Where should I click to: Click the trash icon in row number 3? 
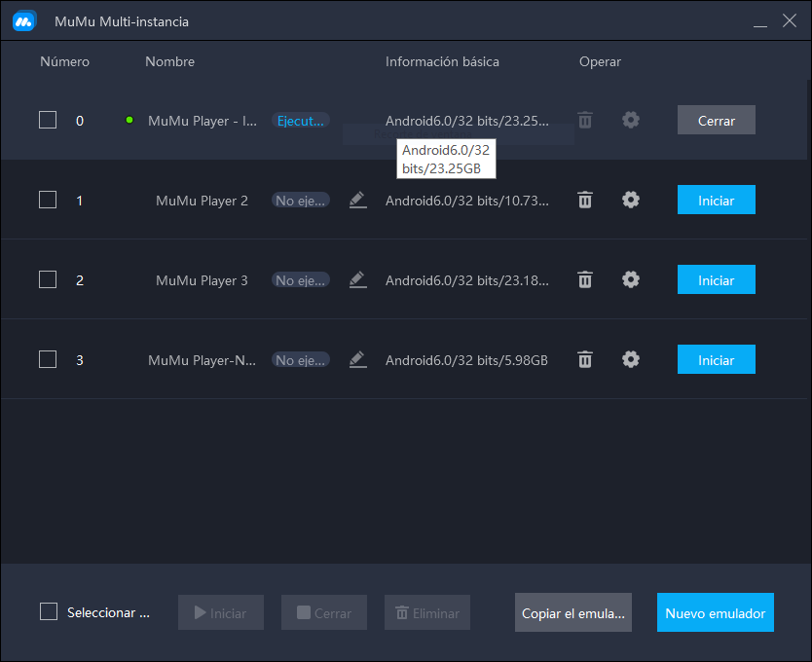(584, 359)
